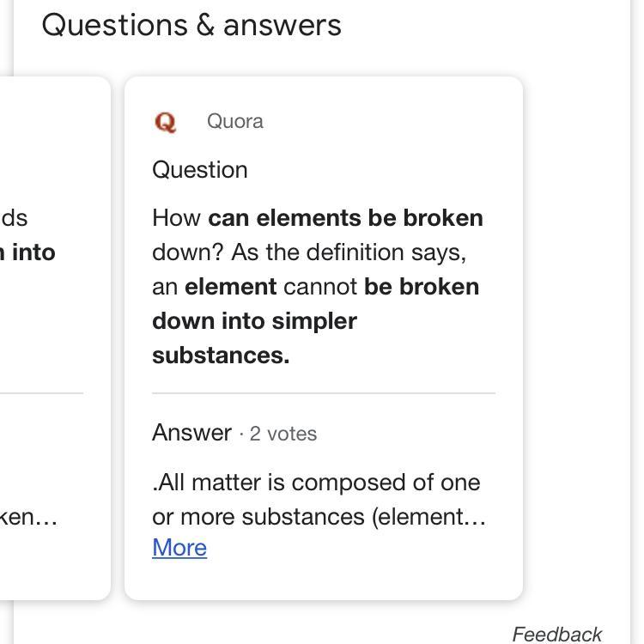Click the 'Question' label on the Quora card
This screenshot has width=644, height=644.
[200, 170]
